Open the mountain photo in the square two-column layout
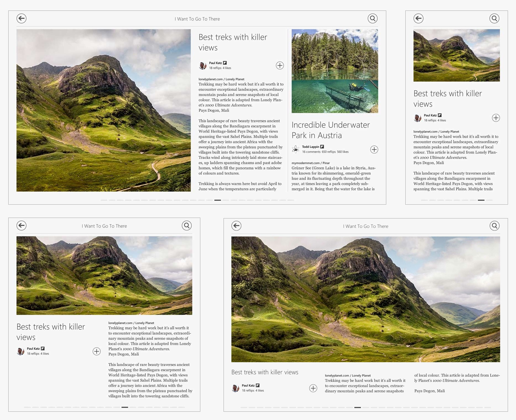The height and width of the screenshot is (420, 516). [x=104, y=275]
